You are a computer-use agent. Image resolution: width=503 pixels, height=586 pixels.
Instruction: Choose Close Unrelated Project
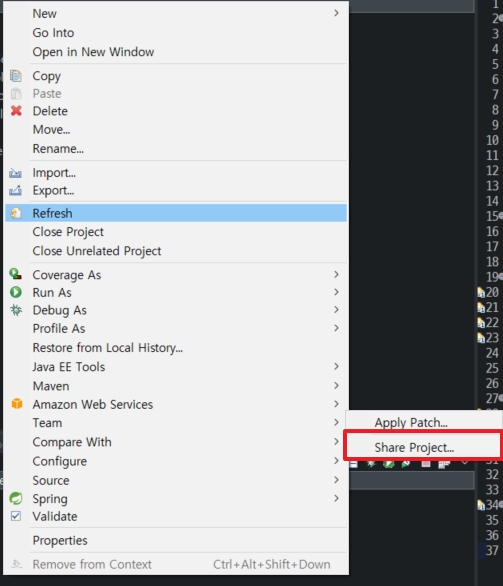pos(97,251)
